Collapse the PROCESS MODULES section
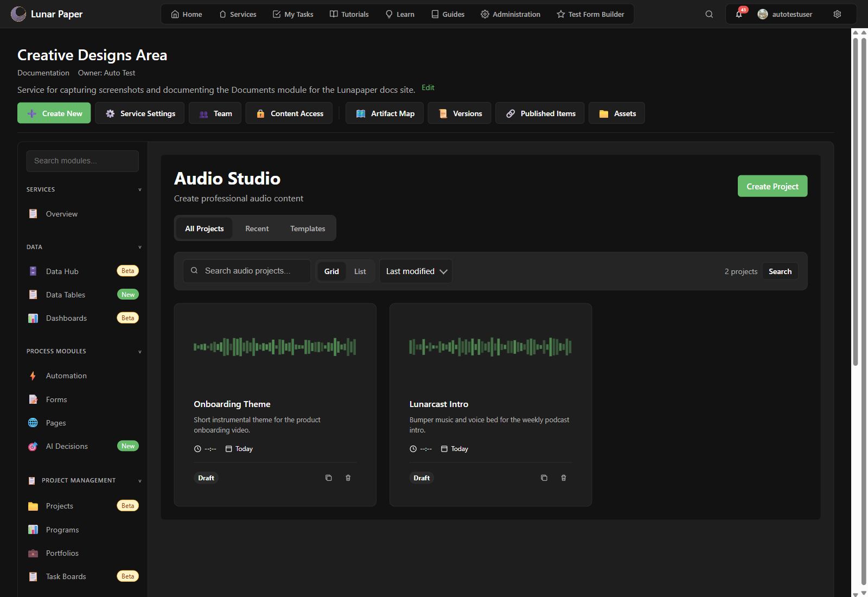 tap(139, 351)
